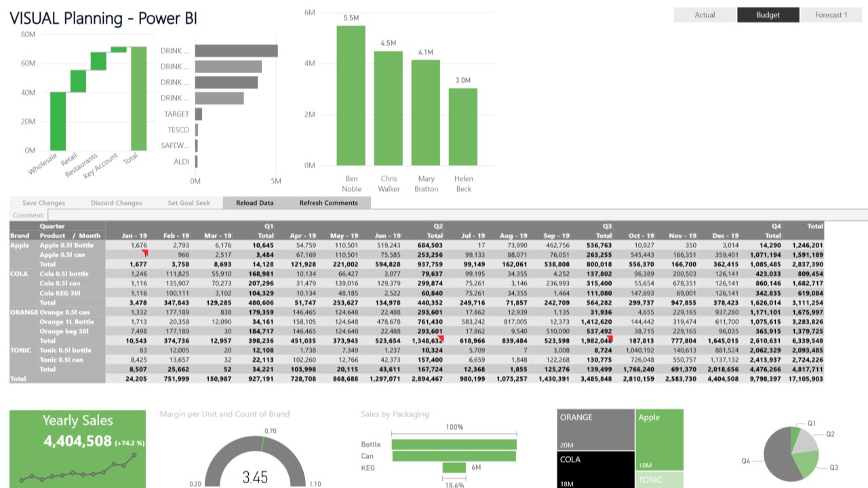This screenshot has height=488, width=868.
Task: Click the ORANGE treemap tile
Action: tap(595, 430)
